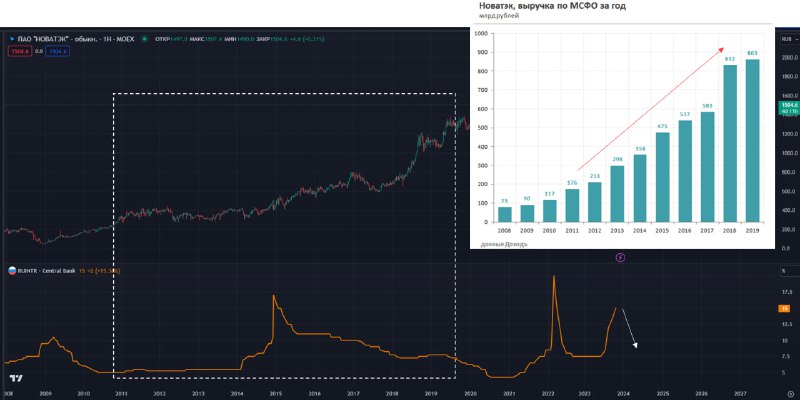Click the 2019 revenue bar labeled 863
The image size is (800, 400).
(x=753, y=141)
